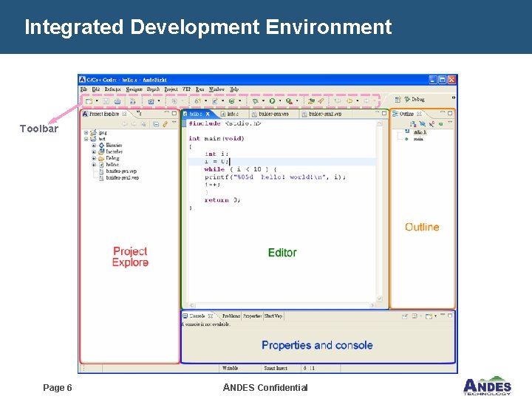Viewport: 532px width, 399px height.
Task: Click the Save disk icon in toolbar
Action: tap(106, 101)
